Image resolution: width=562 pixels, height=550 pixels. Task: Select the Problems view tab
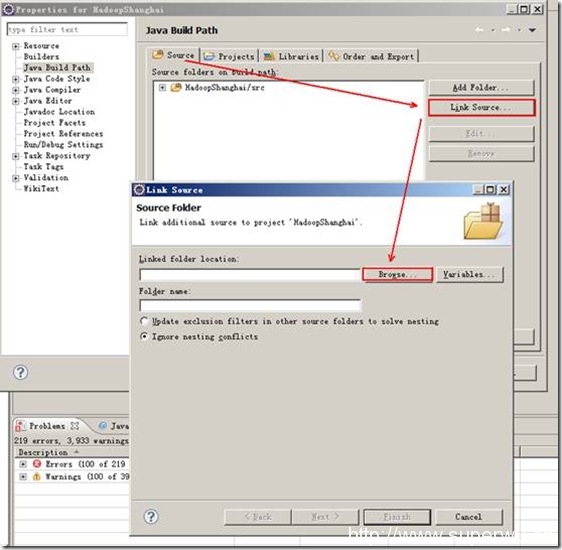tap(47, 426)
